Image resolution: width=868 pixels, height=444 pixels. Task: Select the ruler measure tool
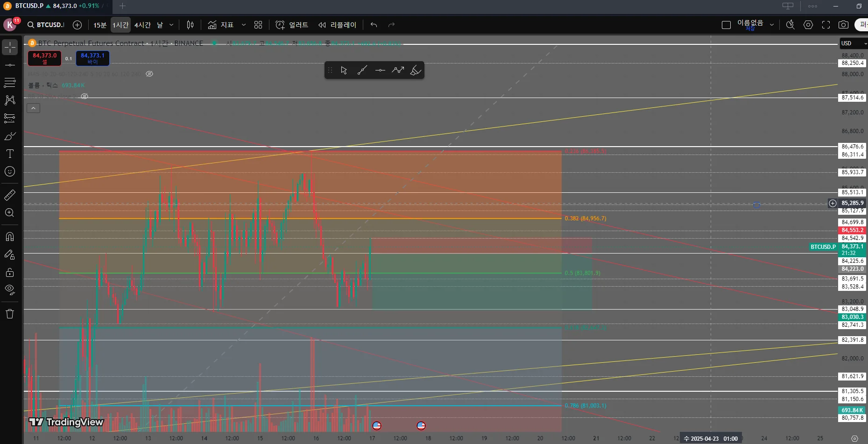10,195
